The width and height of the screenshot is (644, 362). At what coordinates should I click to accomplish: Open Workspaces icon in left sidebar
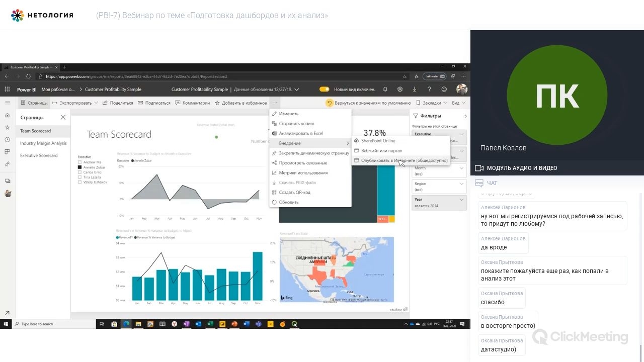pyautogui.click(x=7, y=181)
